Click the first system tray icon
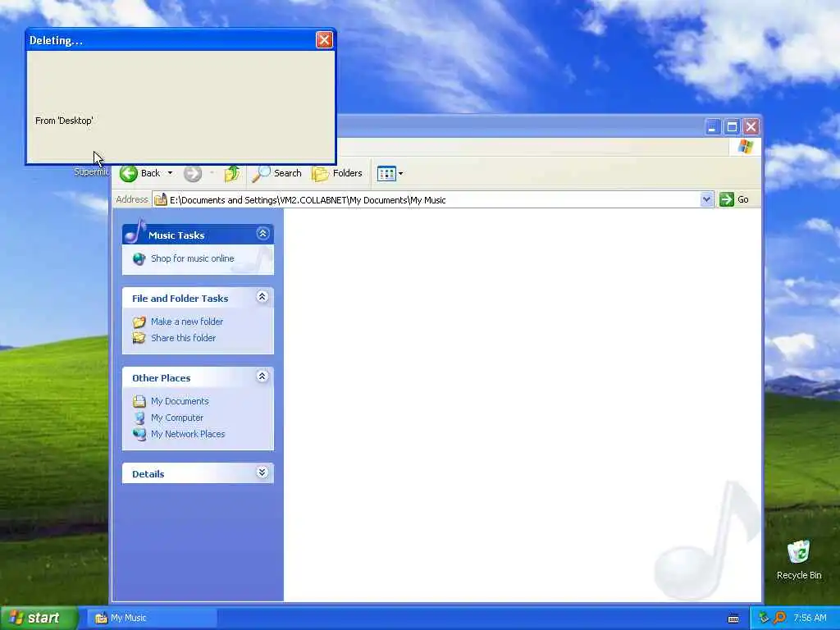 click(x=764, y=619)
